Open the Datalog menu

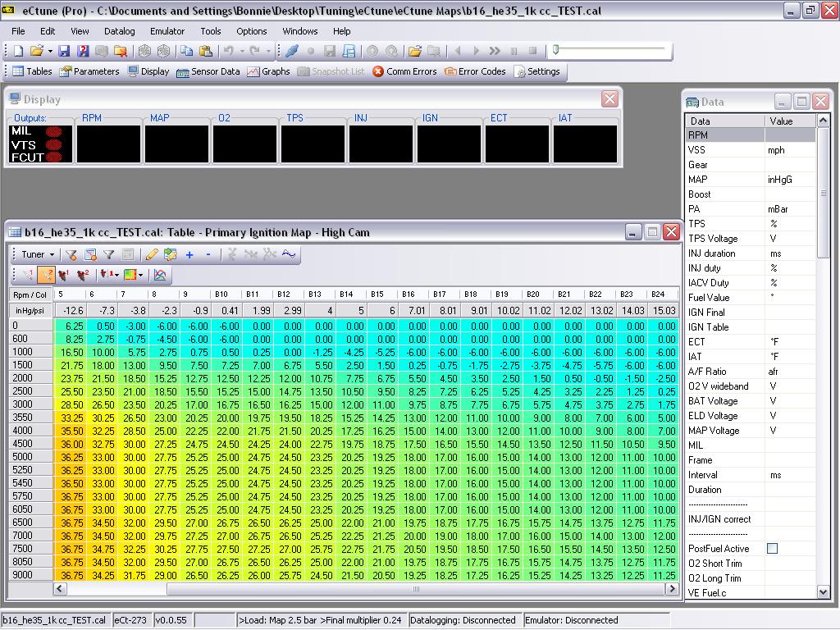point(120,31)
